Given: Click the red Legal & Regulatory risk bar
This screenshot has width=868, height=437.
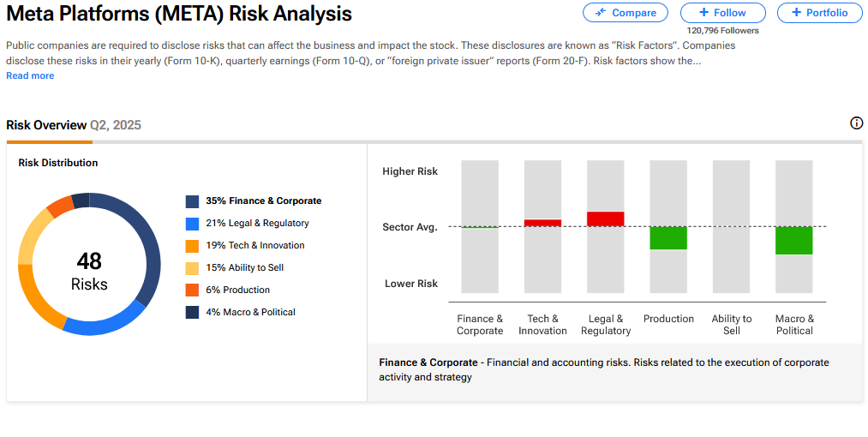Looking at the screenshot, I should coord(605,218).
